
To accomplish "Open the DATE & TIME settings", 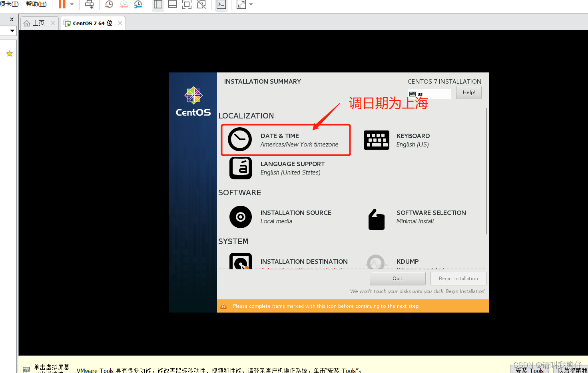I will [285, 140].
